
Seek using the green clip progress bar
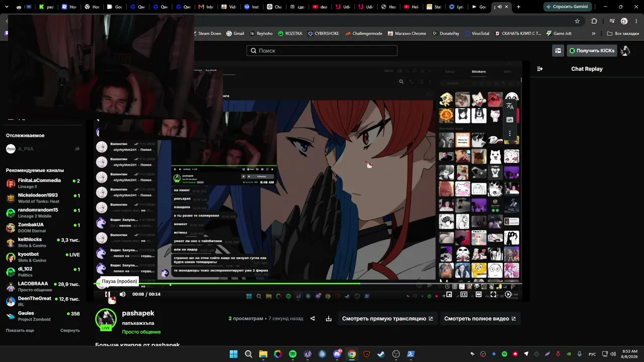pos(308,284)
